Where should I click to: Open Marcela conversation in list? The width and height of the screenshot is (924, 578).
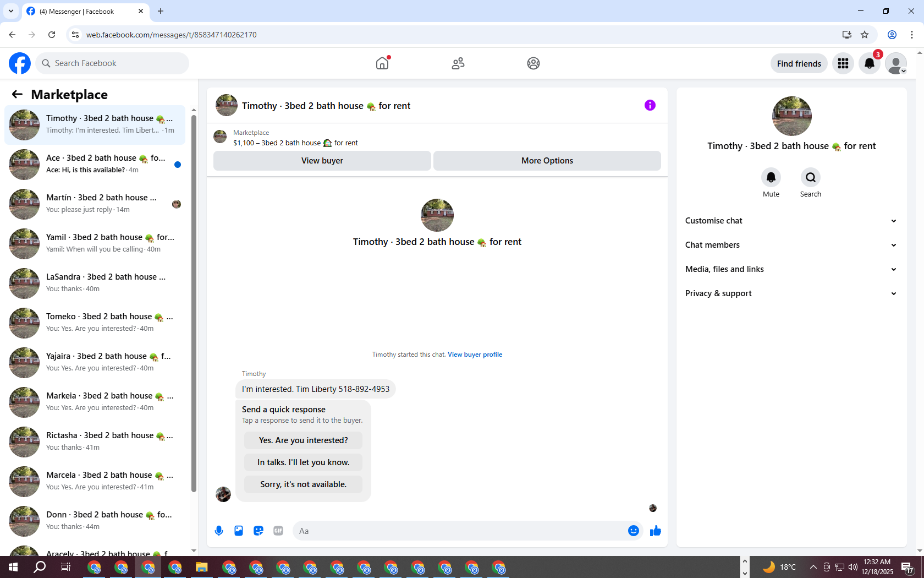click(95, 481)
